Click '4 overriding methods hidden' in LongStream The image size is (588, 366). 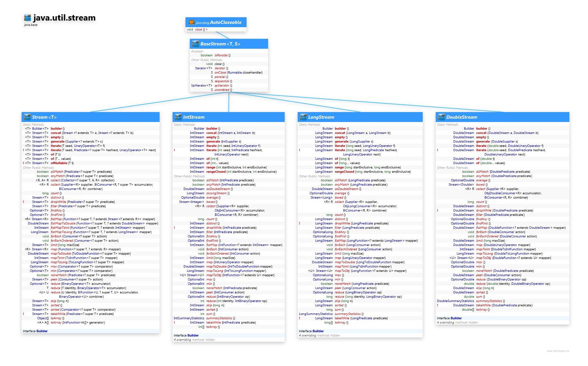pyautogui.click(x=320, y=335)
